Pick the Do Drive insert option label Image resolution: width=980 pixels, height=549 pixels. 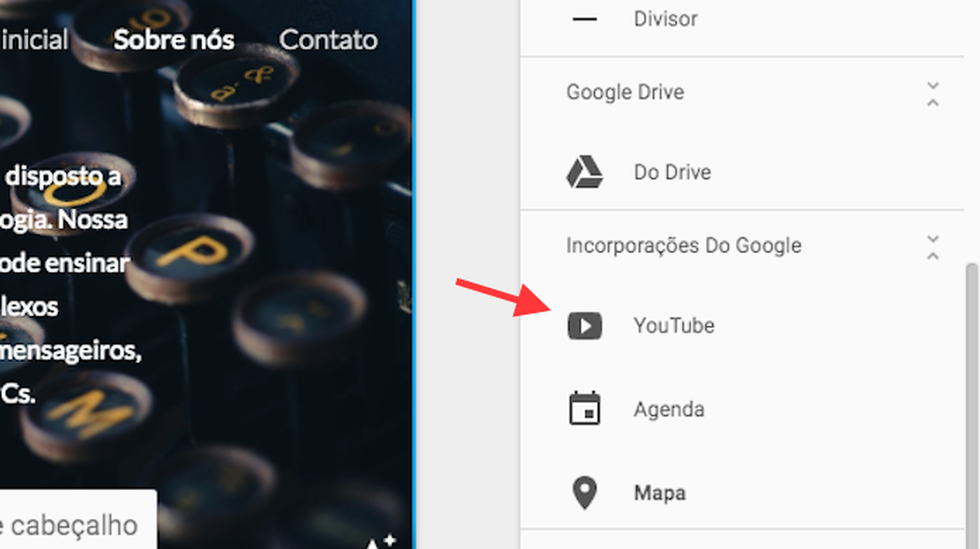coord(672,172)
